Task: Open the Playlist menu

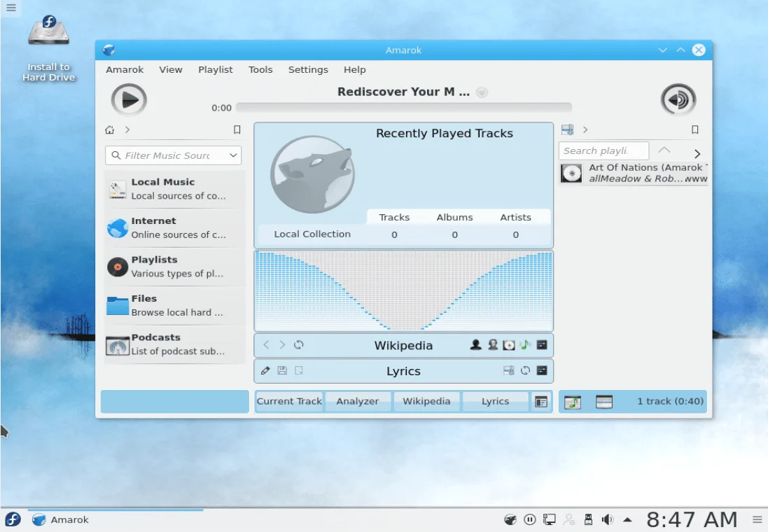Action: (215, 69)
